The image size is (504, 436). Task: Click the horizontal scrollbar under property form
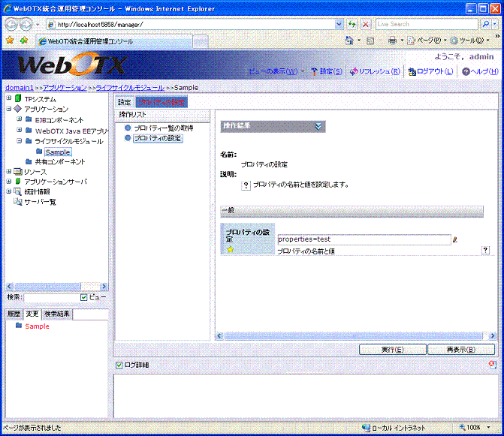[x=353, y=335]
